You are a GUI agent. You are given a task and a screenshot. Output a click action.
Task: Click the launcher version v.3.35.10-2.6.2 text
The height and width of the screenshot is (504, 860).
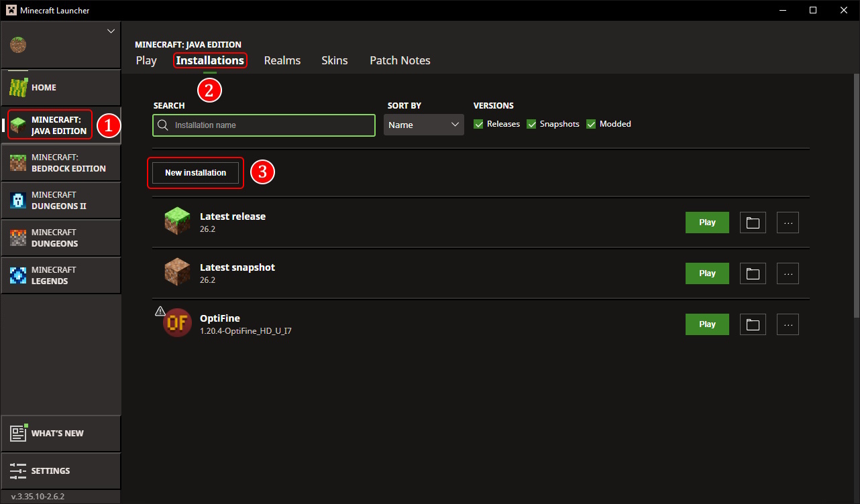(38, 497)
